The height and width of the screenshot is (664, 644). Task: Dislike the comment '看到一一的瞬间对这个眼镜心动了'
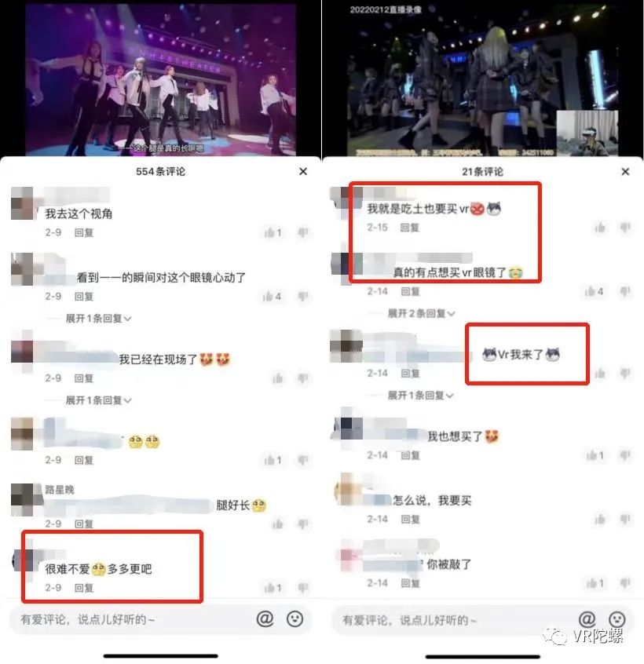(x=303, y=297)
